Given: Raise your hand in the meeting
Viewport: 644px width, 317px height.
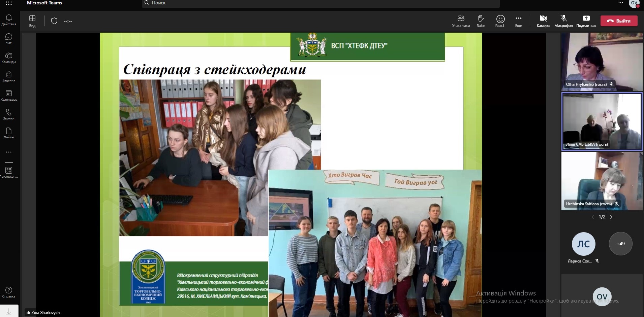Looking at the screenshot, I should pyautogui.click(x=481, y=21).
